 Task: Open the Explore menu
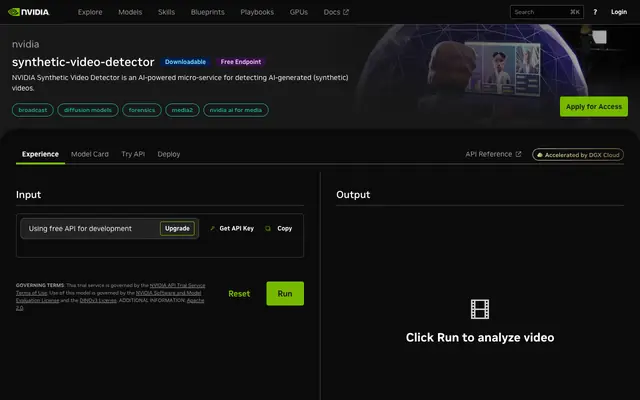[90, 12]
